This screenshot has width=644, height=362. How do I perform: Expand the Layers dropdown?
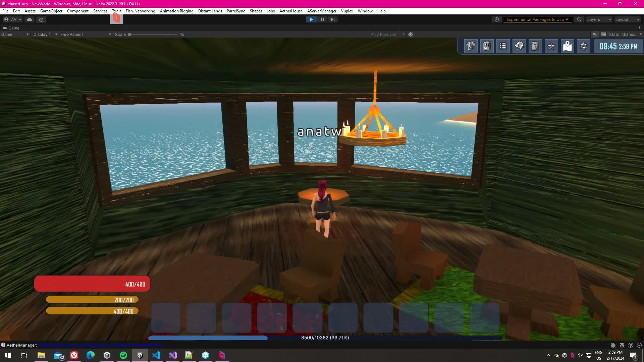[x=599, y=19]
